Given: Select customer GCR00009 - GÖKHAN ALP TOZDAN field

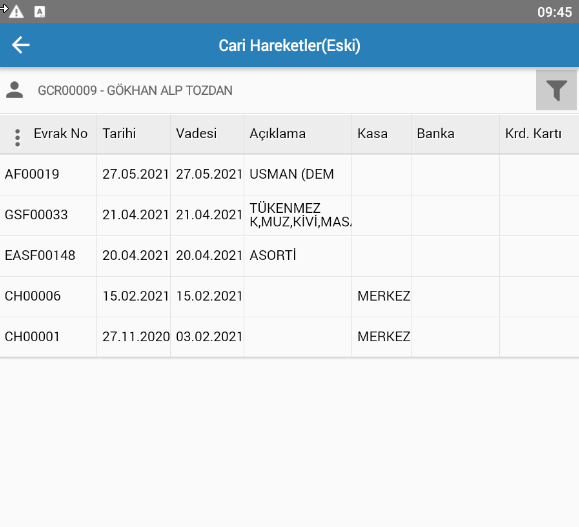Looking at the screenshot, I should [x=135, y=90].
